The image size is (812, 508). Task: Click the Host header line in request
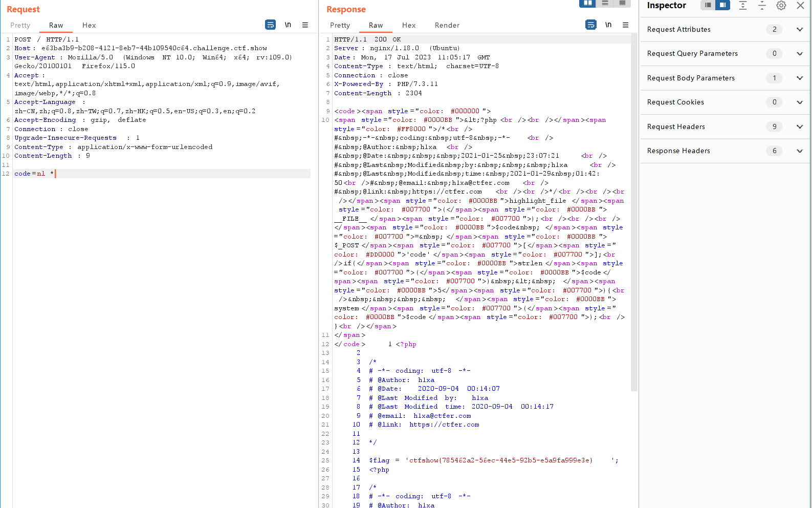(x=141, y=48)
